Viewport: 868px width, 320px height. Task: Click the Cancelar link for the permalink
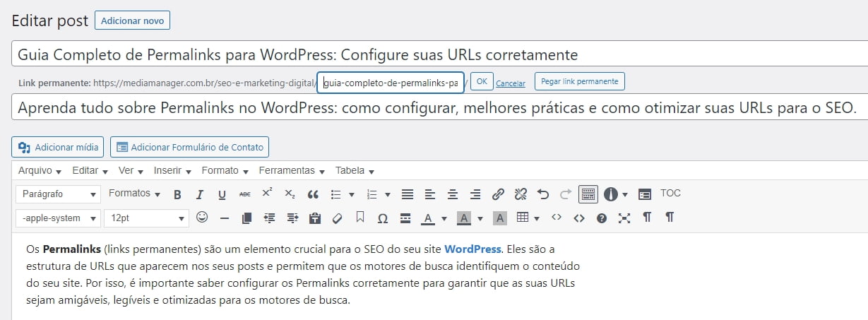click(x=511, y=83)
